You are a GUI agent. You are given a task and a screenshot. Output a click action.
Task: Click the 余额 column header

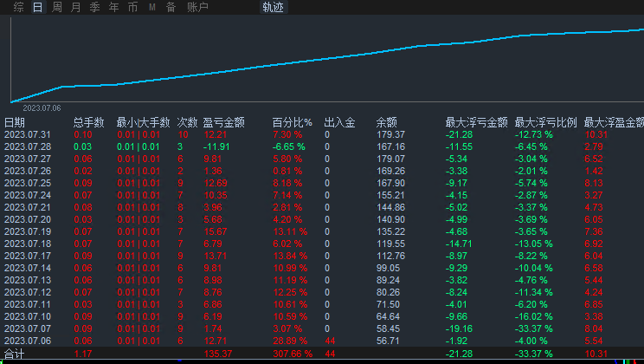tap(386, 122)
